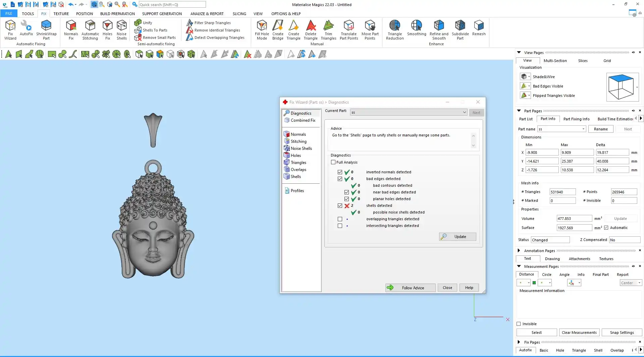Switch to the Build Preparation ribbon tab

click(x=117, y=14)
